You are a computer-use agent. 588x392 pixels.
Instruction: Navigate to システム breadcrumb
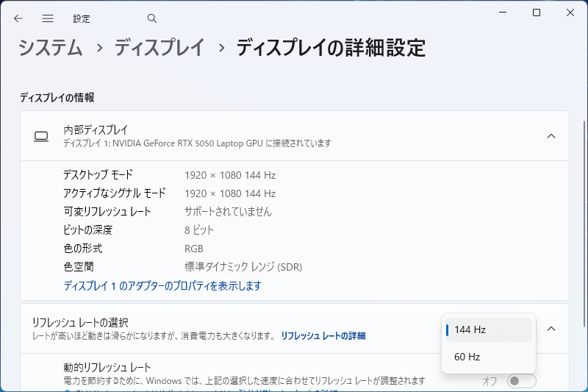tap(50, 48)
